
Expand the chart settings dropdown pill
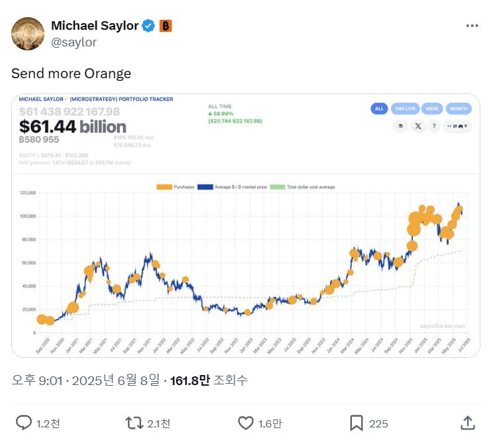click(x=457, y=126)
